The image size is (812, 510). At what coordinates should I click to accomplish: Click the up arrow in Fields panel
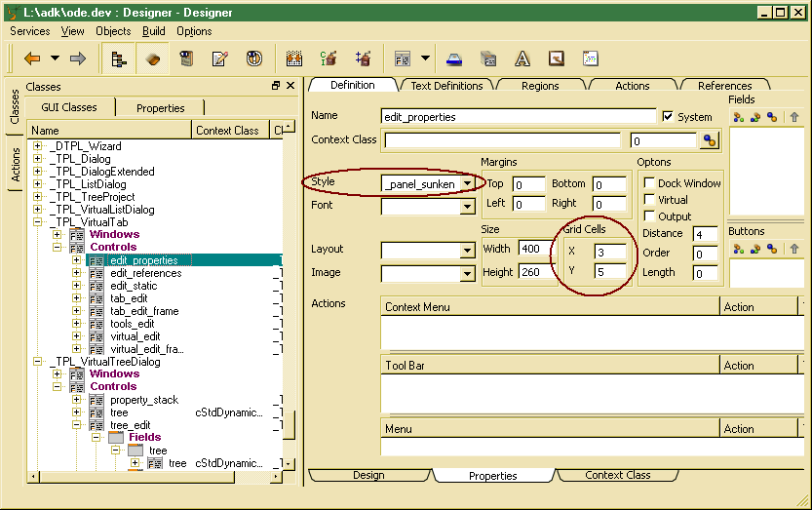pyautogui.click(x=794, y=117)
